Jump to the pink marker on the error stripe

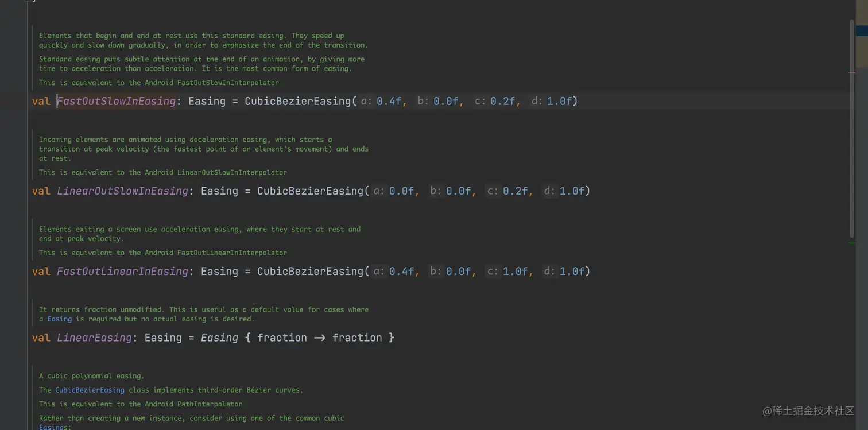(x=851, y=73)
